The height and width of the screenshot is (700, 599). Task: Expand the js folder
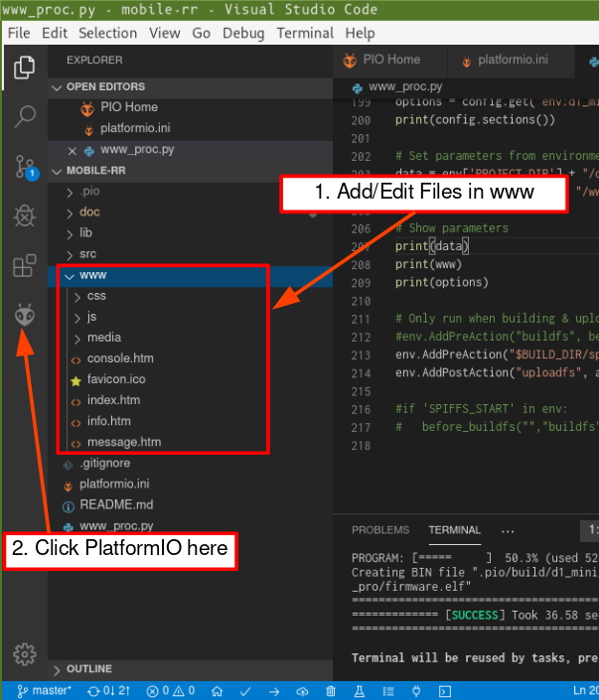click(x=190, y=317)
